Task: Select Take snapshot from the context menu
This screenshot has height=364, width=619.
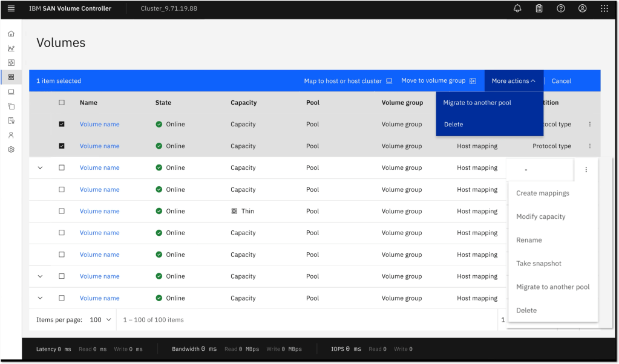Action: [x=539, y=264]
